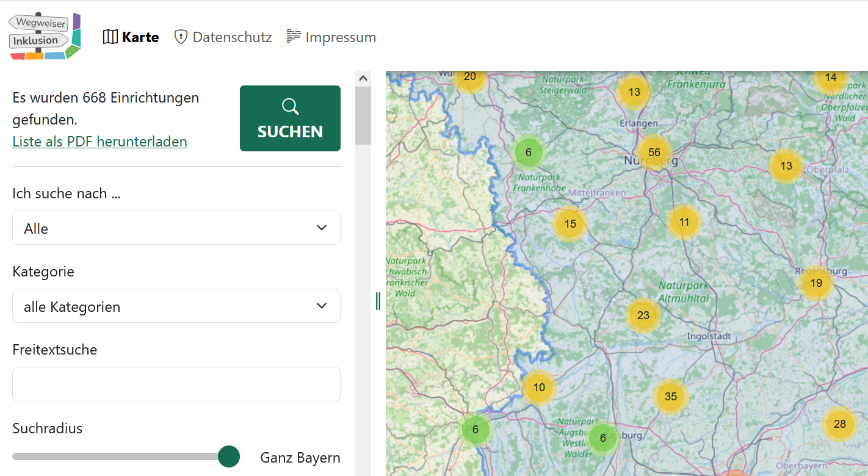Open green cluster 6 at bottom left

click(476, 430)
